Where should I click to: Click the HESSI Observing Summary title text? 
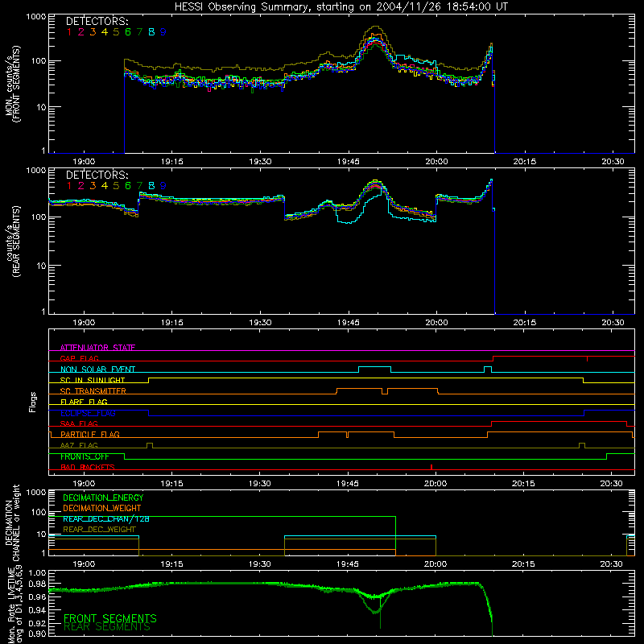click(341, 7)
